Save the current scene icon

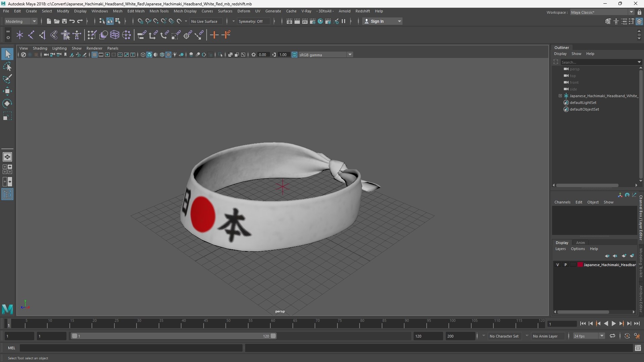coord(64,21)
